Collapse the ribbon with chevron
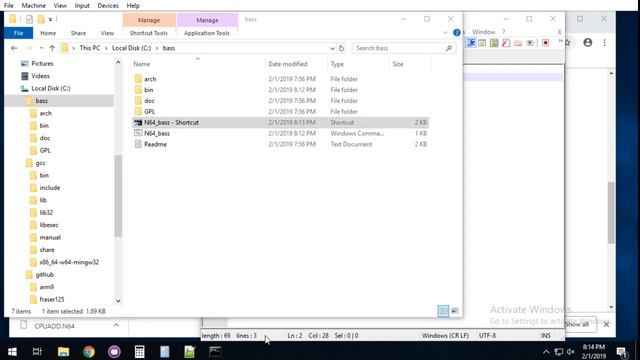The image size is (640, 360). pyautogui.click(x=445, y=33)
